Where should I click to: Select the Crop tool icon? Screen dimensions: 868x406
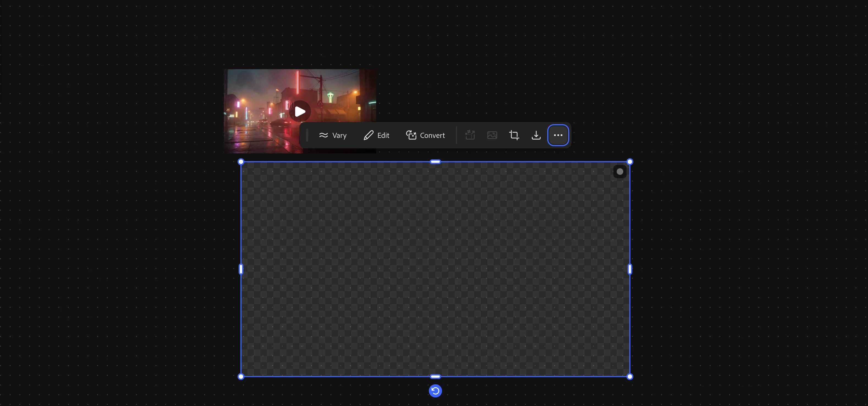514,135
